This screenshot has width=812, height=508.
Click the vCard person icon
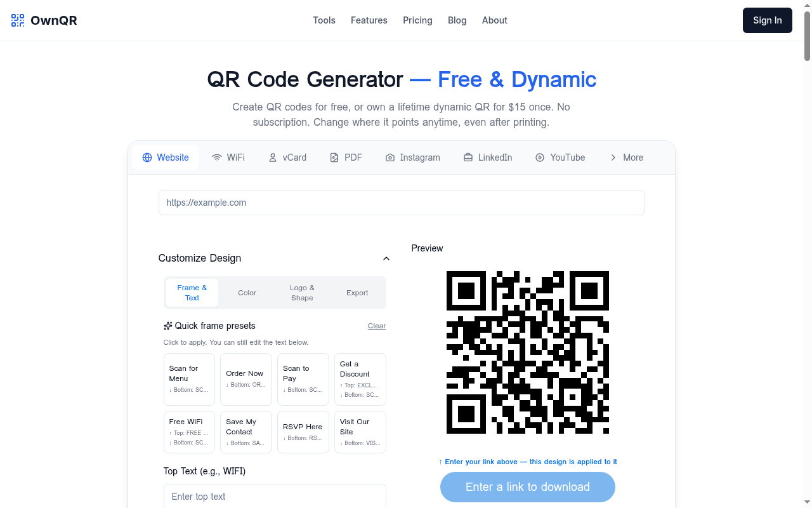(x=273, y=157)
